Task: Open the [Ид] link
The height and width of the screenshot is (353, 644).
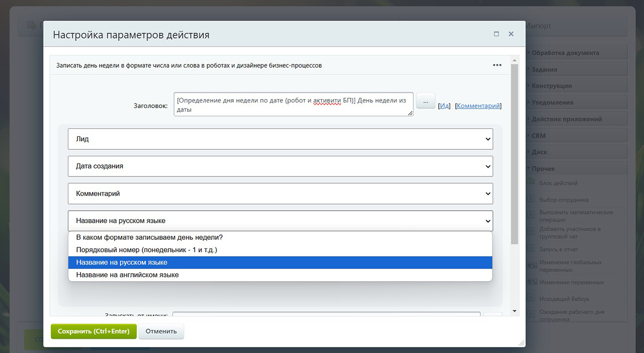Action: [444, 106]
